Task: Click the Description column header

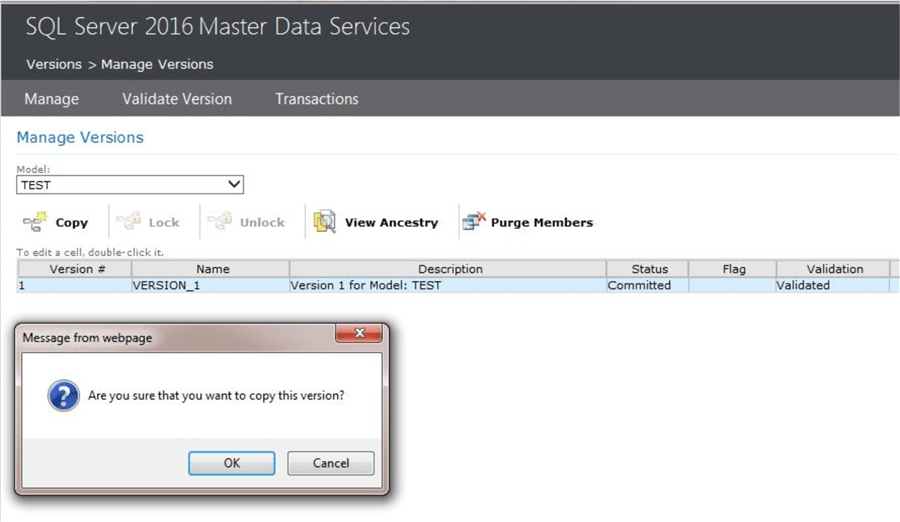Action: (x=448, y=269)
